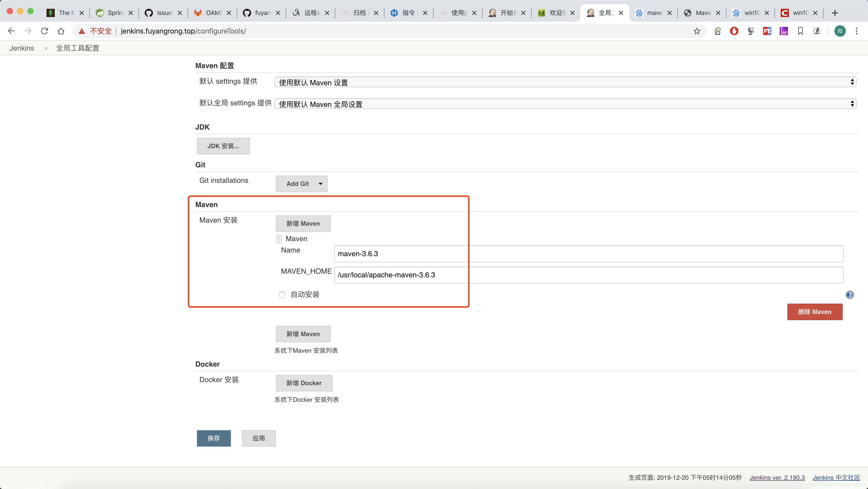Close the Issues GitHub tab

[x=180, y=13]
